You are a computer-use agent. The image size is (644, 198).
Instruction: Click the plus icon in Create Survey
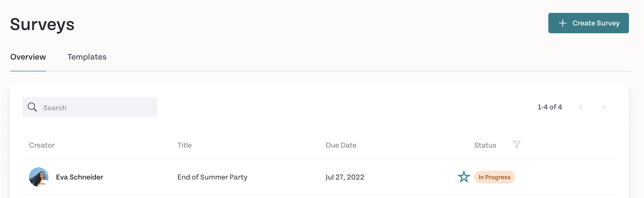click(x=563, y=23)
